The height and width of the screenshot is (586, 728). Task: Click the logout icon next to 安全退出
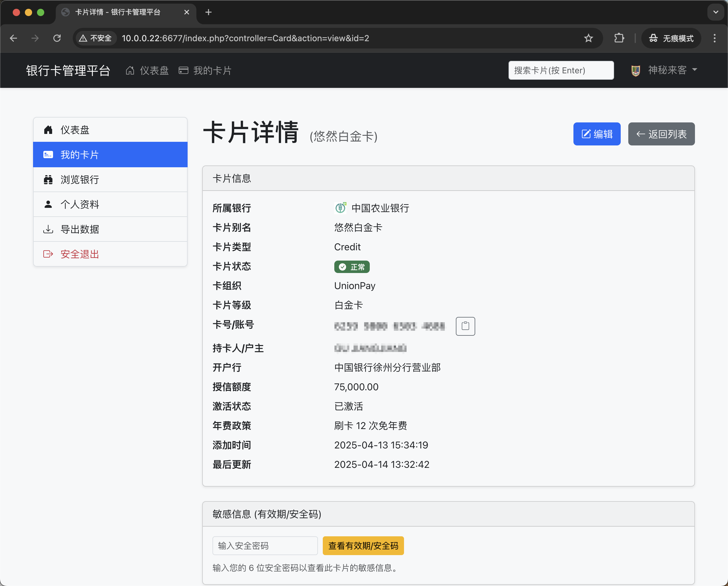48,254
